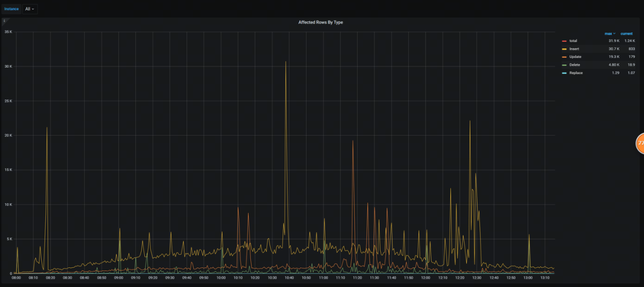Open the Instance variable dropdown set to All
This screenshot has height=287, width=644.
click(30, 9)
